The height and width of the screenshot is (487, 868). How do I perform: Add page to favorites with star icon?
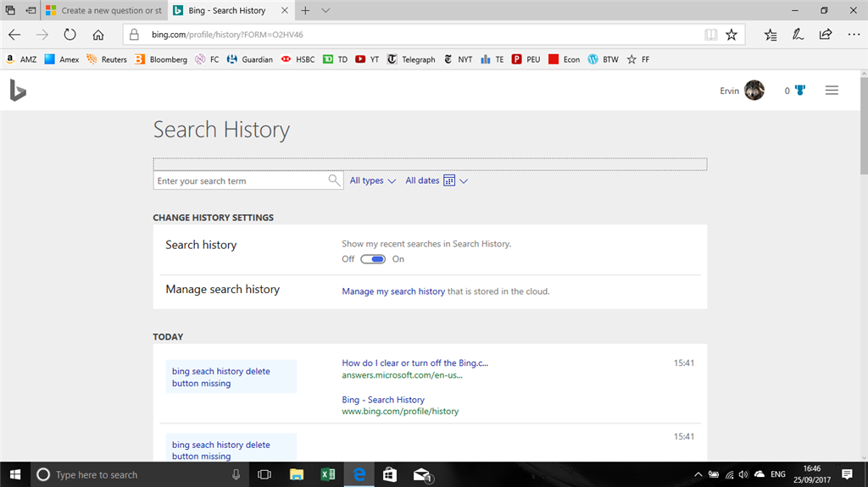point(732,35)
